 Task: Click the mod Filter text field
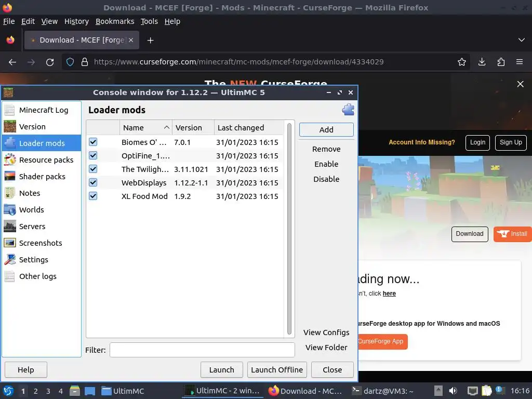202,350
